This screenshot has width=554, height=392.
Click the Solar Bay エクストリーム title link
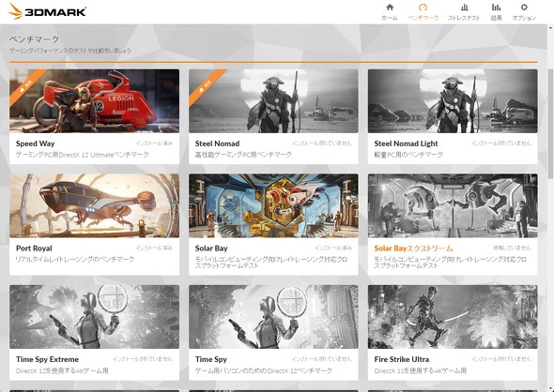413,249
